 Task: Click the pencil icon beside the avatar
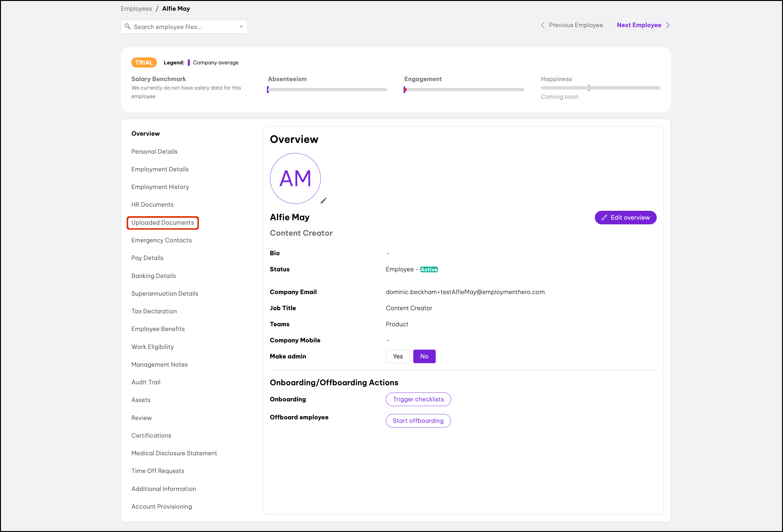pyautogui.click(x=323, y=201)
